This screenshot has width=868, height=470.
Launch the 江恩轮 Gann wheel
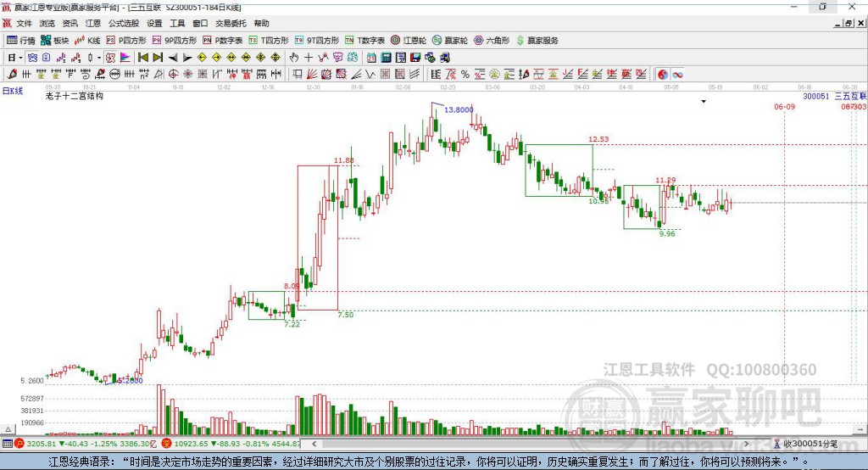(x=409, y=41)
